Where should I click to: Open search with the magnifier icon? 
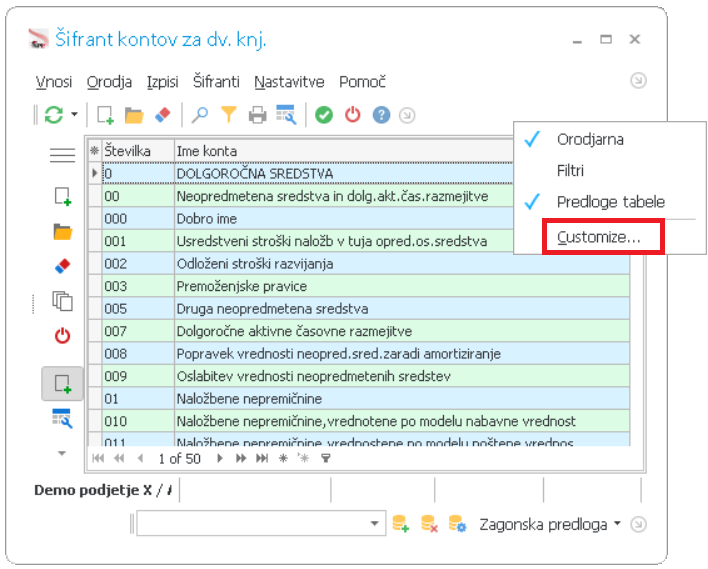[200, 115]
